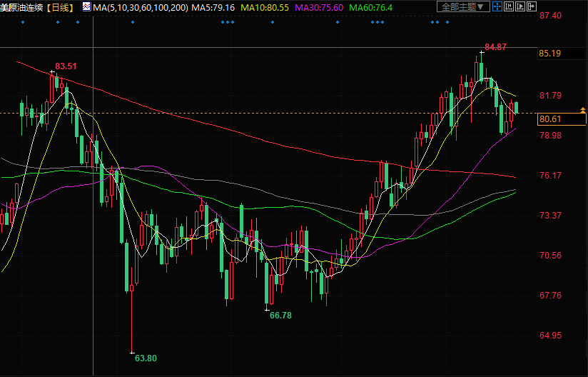Click the MA indicator chart icon
Image resolution: width=588 pixels, height=377 pixels.
click(86, 6)
